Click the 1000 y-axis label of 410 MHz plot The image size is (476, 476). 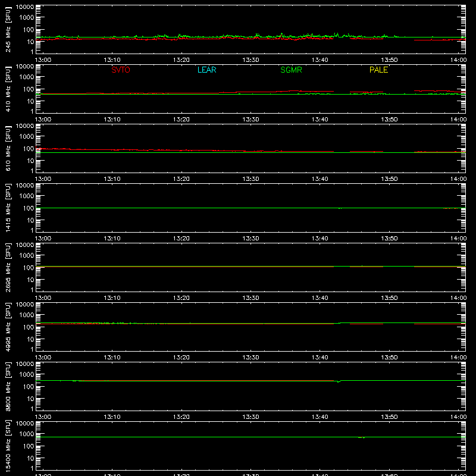27,77
